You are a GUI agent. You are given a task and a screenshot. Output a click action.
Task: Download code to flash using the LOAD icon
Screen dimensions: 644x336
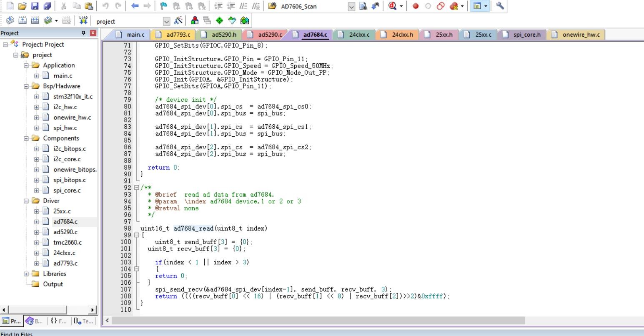[83, 20]
